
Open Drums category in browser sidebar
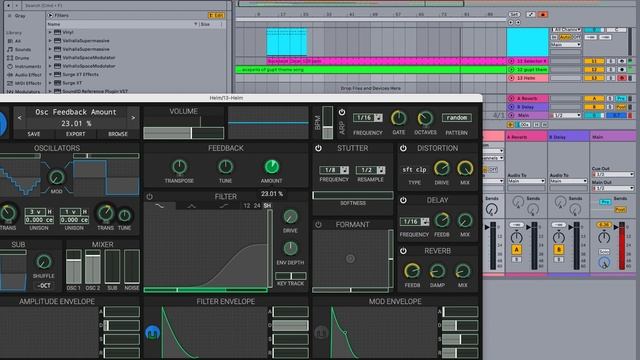[x=18, y=58]
